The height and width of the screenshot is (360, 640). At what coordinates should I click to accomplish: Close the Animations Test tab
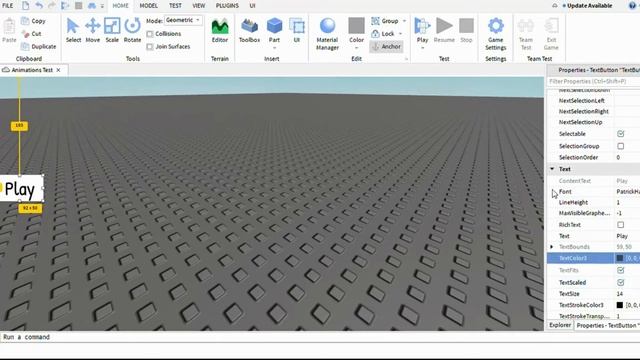58,70
